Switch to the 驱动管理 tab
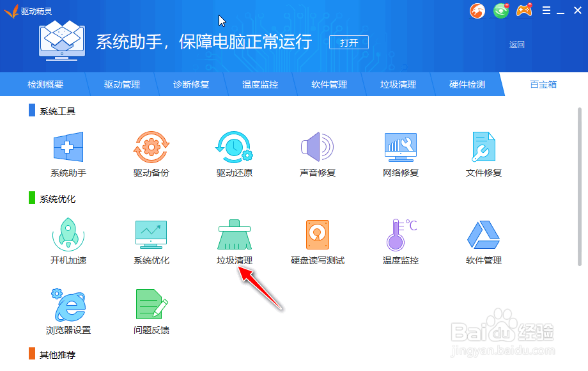 (122, 84)
